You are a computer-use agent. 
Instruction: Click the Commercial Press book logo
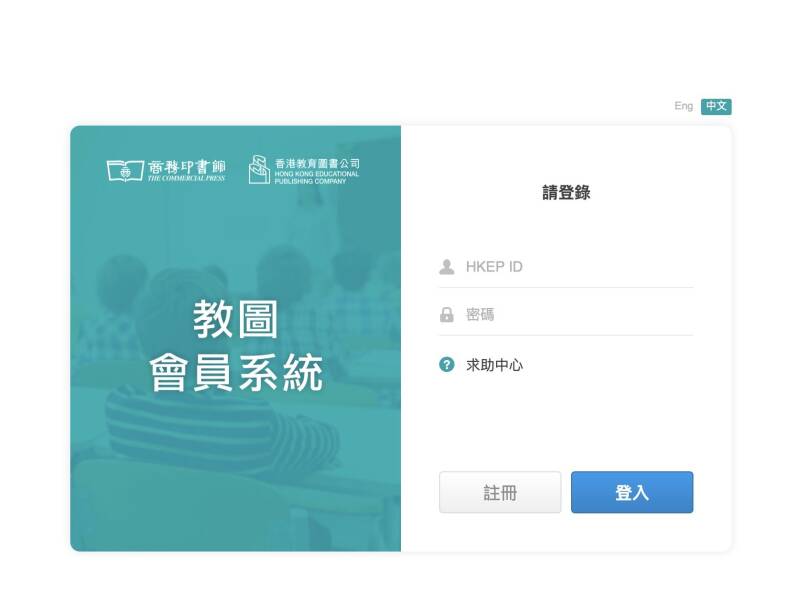click(125, 170)
